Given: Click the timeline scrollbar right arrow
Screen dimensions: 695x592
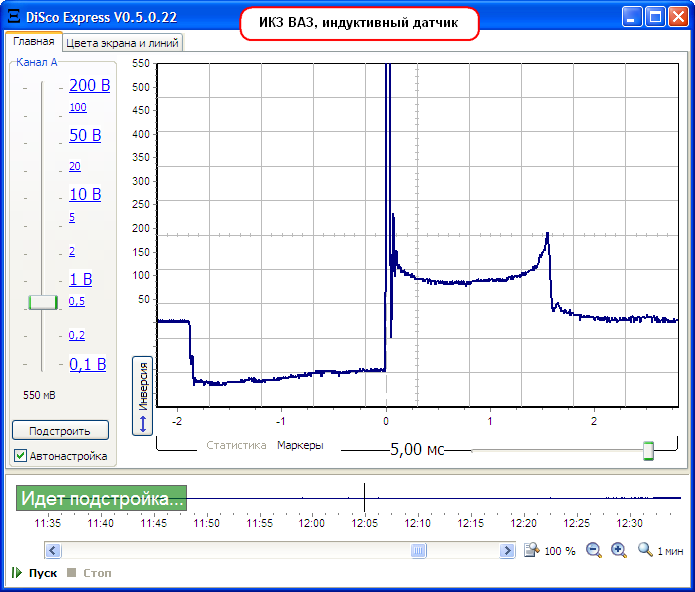Looking at the screenshot, I should (x=507, y=550).
